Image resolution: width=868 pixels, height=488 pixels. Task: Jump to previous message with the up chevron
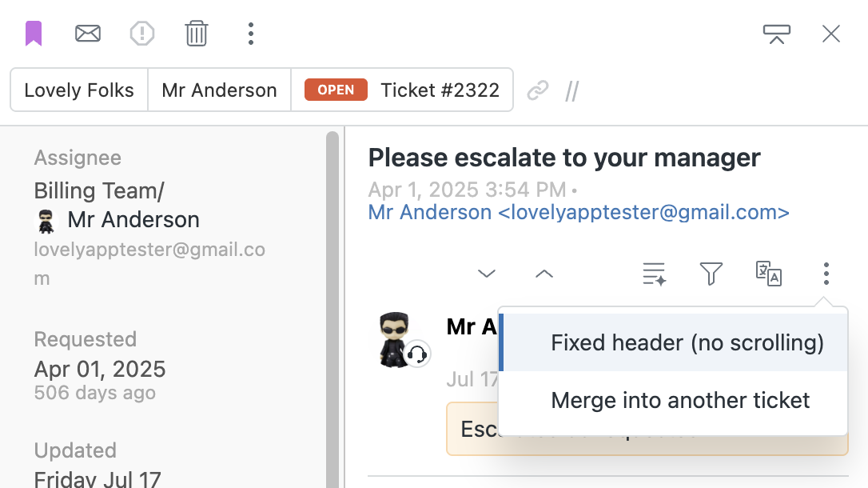click(x=544, y=274)
